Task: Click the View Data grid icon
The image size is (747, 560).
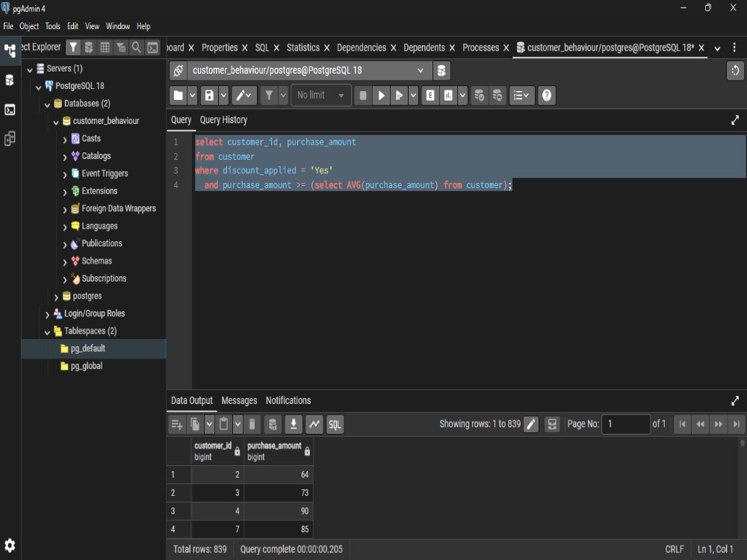Action: click(x=105, y=47)
